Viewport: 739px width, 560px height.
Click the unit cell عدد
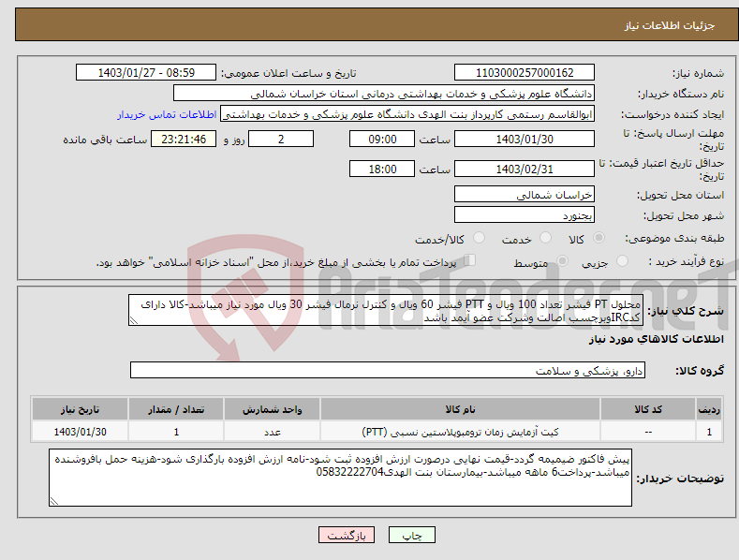272,432
